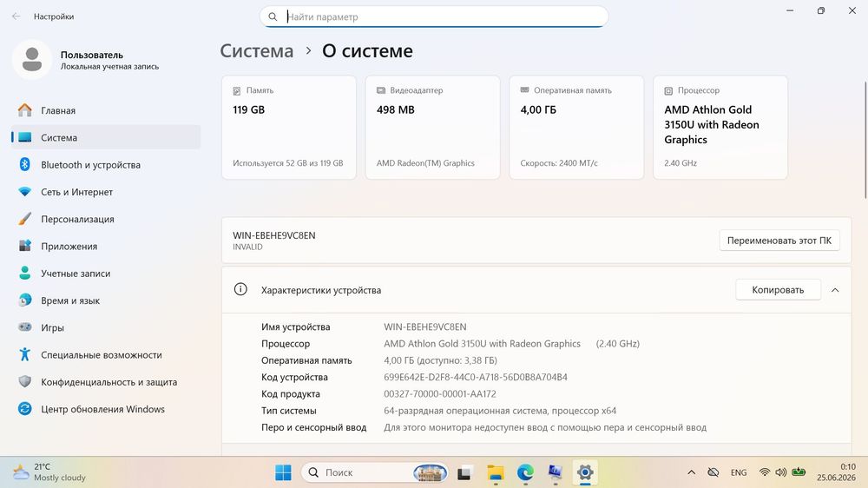The image size is (868, 488).
Task: Click device name value WIN-EBEHE9VC8EN
Action: 425,326
